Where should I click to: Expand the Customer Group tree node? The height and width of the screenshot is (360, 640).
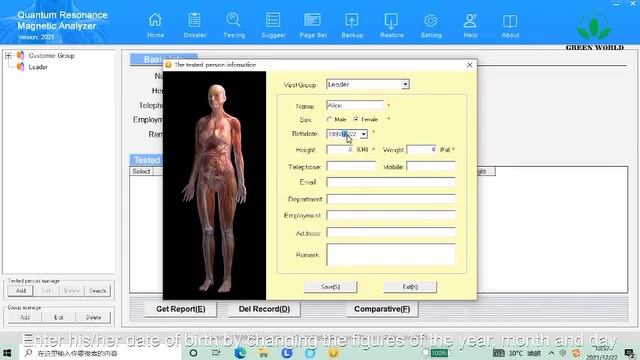[8, 56]
